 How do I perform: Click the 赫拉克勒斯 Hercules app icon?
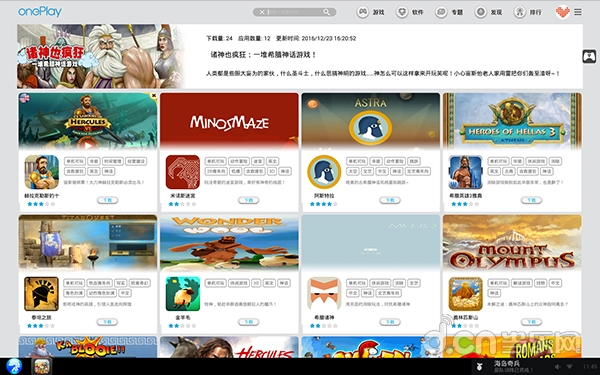(41, 172)
